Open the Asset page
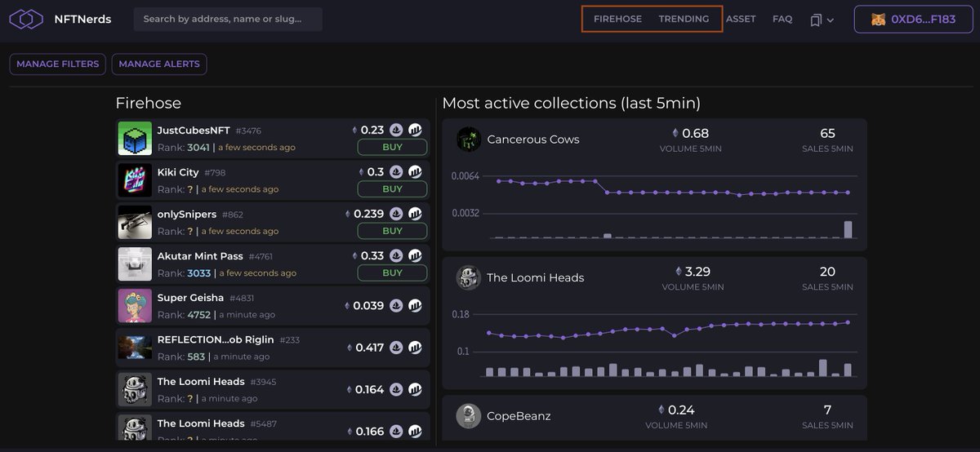The width and height of the screenshot is (980, 452). [x=741, y=19]
